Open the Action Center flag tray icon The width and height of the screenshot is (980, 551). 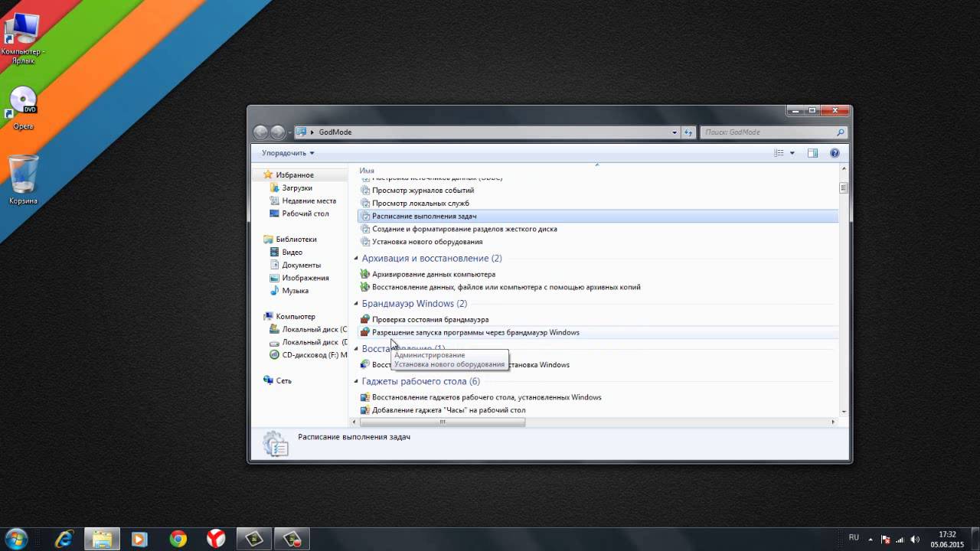coord(885,539)
